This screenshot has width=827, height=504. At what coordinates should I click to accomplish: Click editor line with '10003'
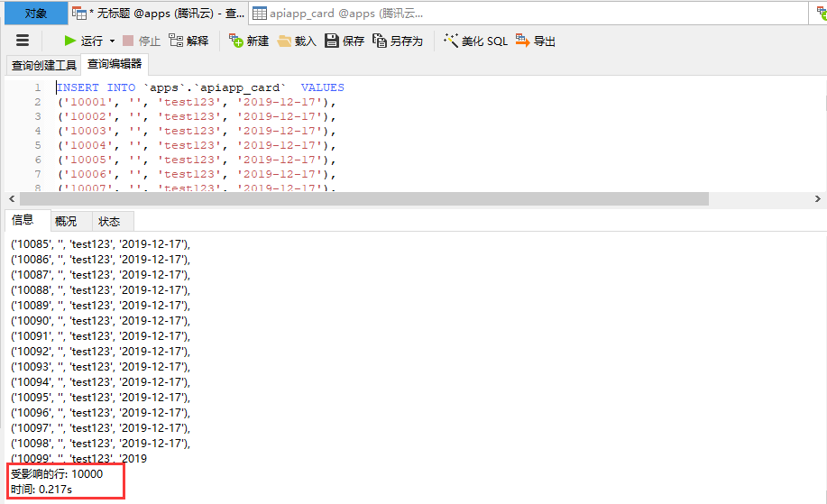coord(197,131)
